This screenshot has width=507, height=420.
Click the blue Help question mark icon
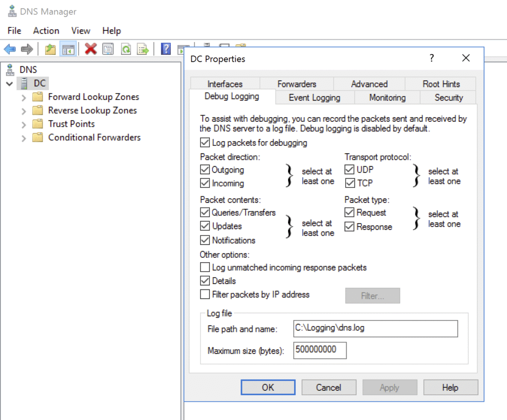166,49
